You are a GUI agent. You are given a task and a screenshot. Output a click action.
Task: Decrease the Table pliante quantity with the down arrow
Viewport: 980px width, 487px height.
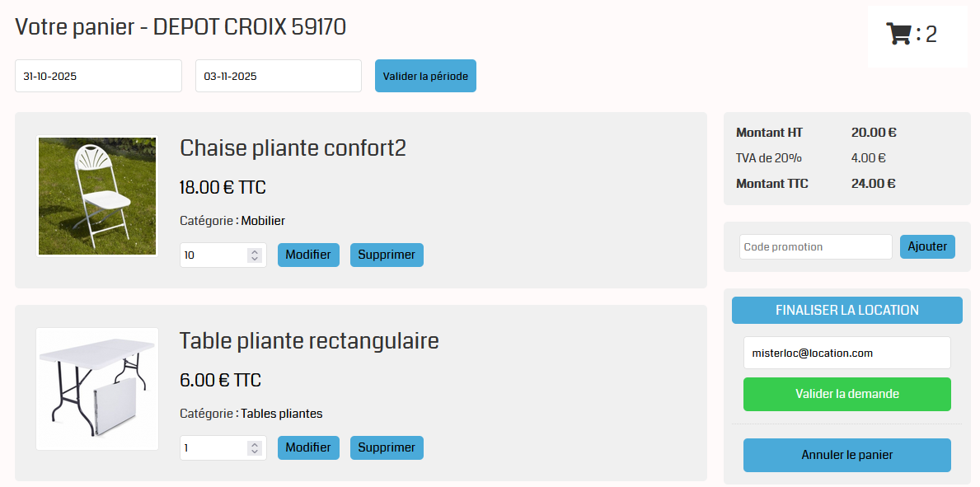tap(255, 452)
